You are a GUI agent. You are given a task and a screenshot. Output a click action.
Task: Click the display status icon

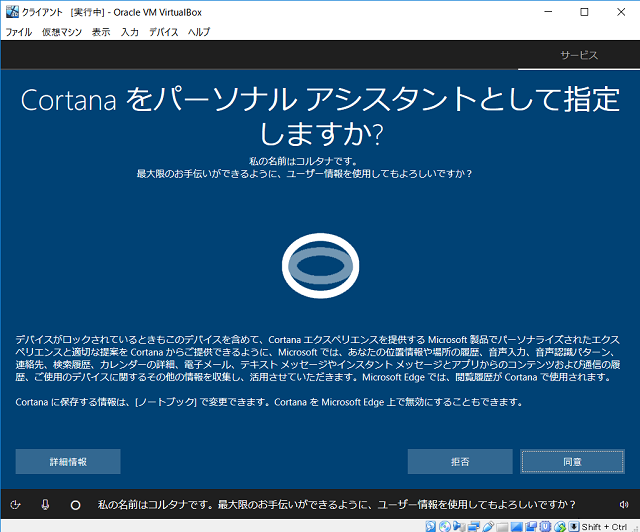pos(516,526)
